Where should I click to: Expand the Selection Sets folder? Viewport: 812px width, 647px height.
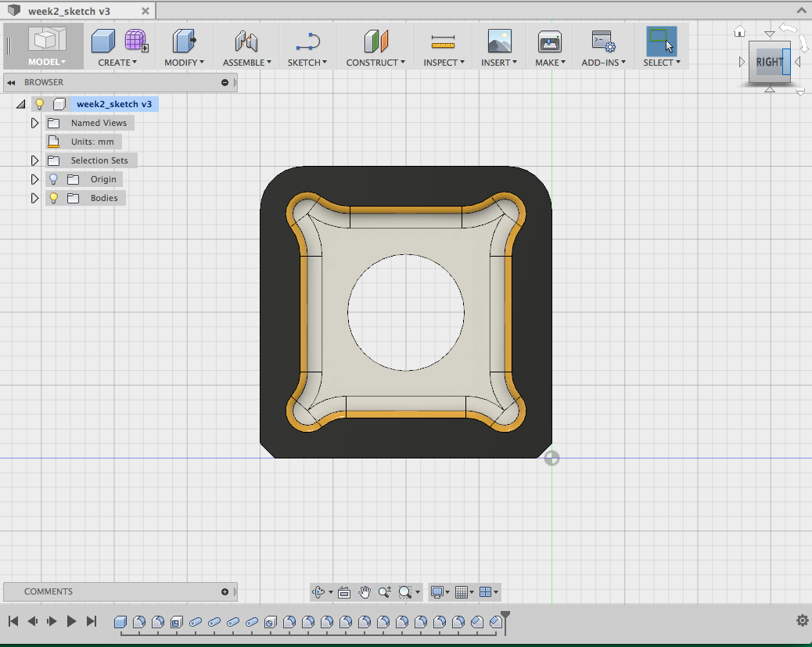pos(34,160)
